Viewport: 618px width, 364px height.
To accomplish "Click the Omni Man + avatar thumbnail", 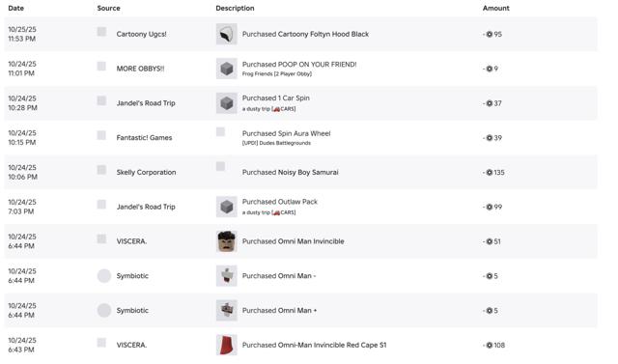I will click(227, 311).
